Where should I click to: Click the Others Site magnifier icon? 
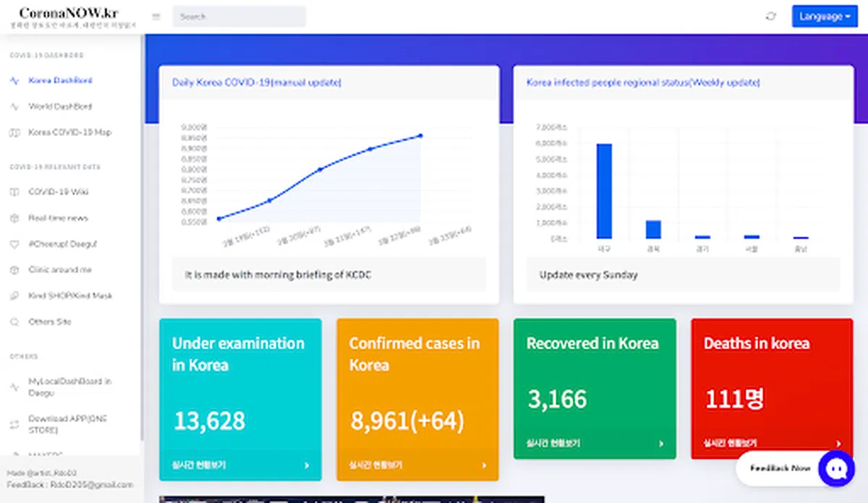tap(14, 322)
